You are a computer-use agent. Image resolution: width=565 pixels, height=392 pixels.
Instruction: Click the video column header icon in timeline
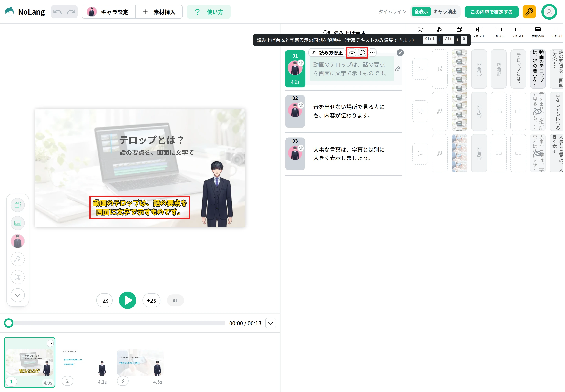click(x=420, y=29)
